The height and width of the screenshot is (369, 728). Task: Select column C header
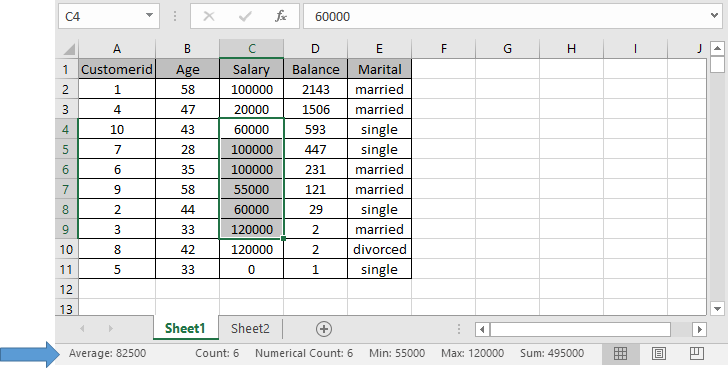click(x=251, y=49)
